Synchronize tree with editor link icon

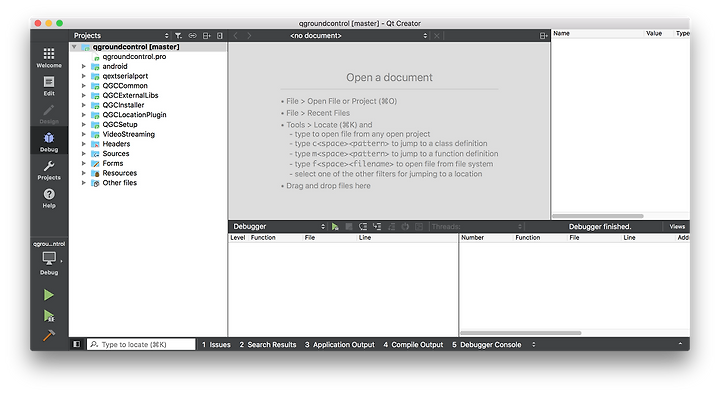click(192, 36)
